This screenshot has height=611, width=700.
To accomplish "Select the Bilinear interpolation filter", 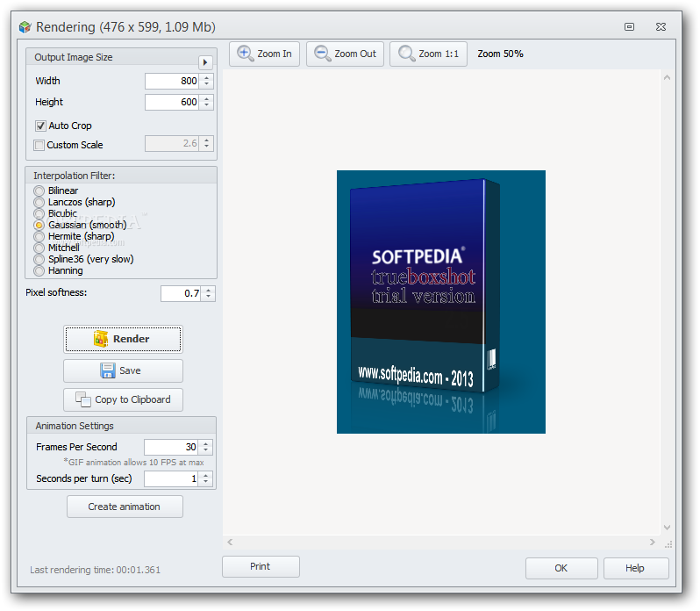I will tap(39, 190).
